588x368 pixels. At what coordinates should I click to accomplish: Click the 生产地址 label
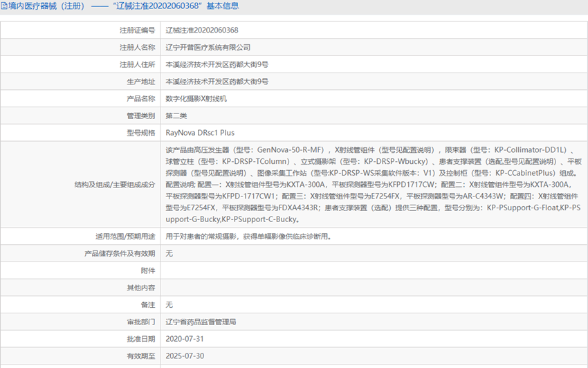coord(141,82)
